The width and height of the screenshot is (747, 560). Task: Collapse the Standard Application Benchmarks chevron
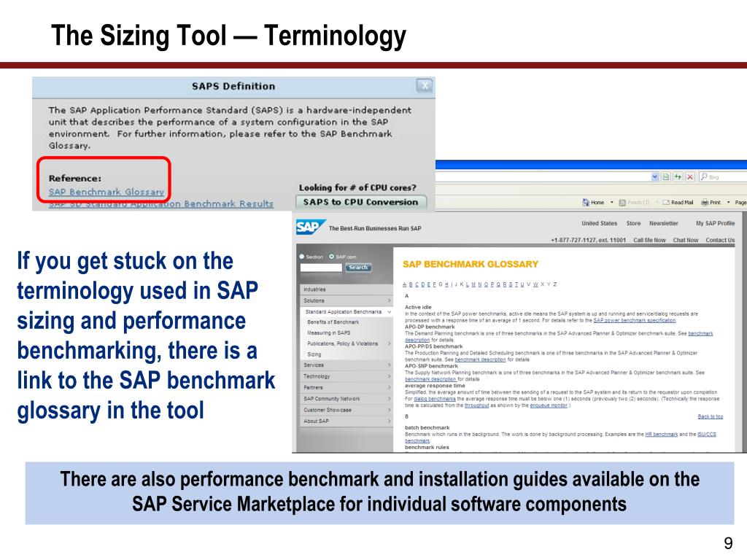tap(390, 312)
